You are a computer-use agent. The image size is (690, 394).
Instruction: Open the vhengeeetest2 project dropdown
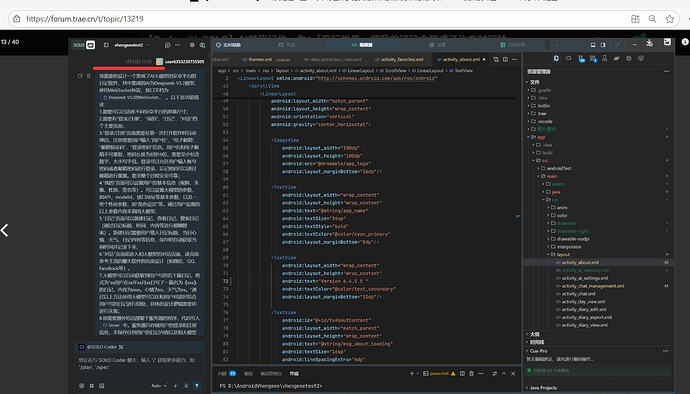pos(131,45)
